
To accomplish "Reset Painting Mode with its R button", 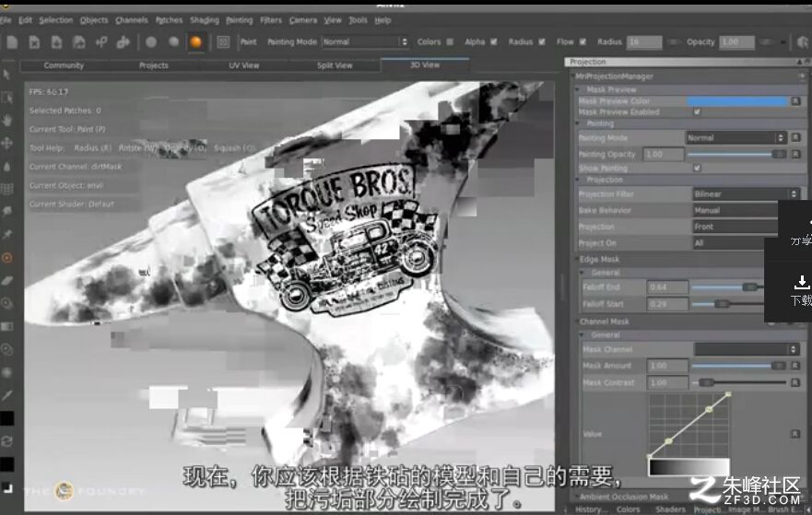I will pyautogui.click(x=796, y=137).
